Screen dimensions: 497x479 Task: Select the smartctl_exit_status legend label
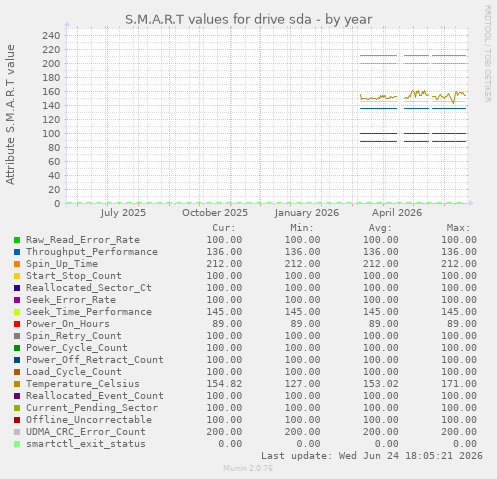click(x=86, y=444)
